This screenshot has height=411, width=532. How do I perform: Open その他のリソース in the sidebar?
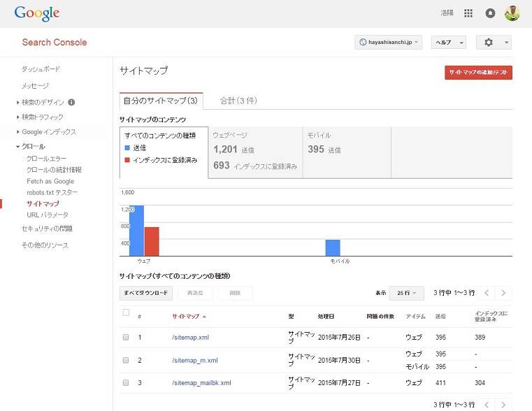point(45,245)
